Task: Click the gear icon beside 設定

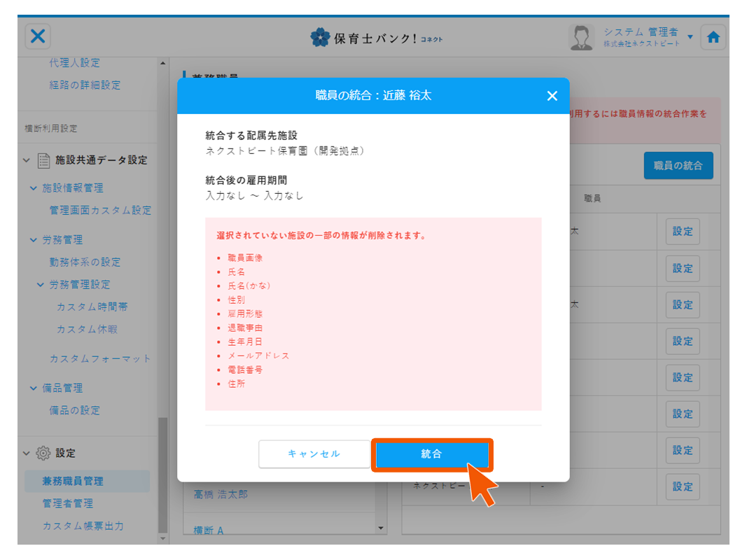Action: pyautogui.click(x=43, y=453)
